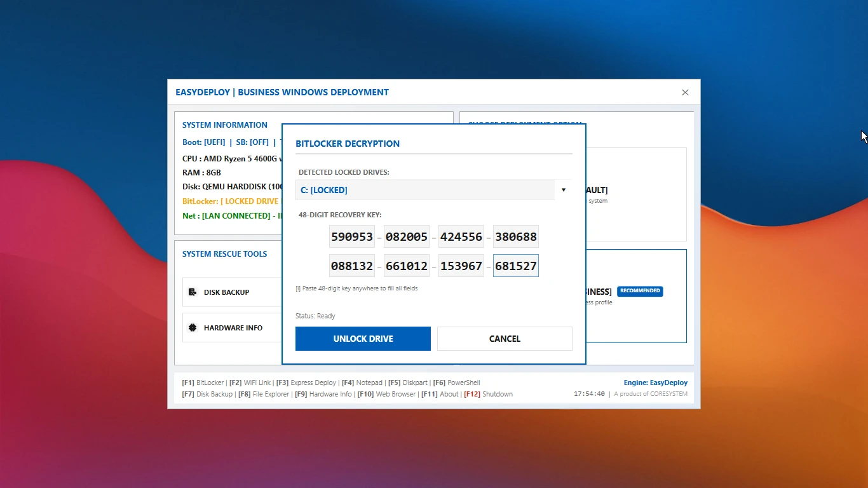Screen dimensions: 868x488
Task: Click the [F11] About shortcut
Action: pos(440,395)
